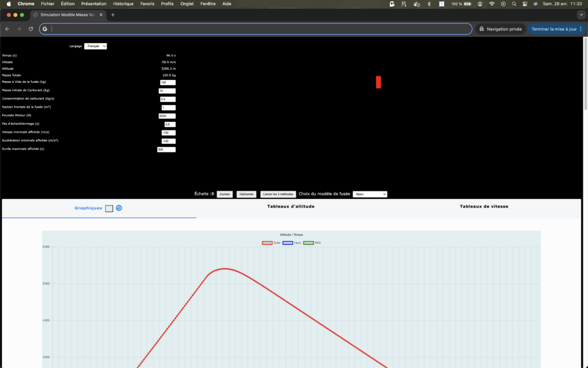This screenshot has height=368, width=588.
Task: Click the ghost icon in menu bar
Action: [392, 4]
